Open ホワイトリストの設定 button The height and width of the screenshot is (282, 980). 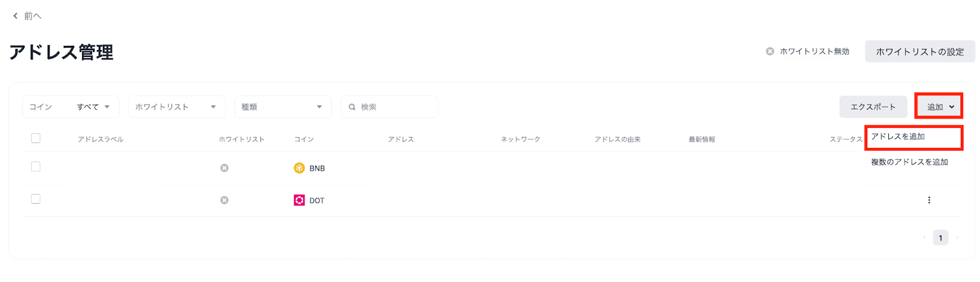[919, 52]
